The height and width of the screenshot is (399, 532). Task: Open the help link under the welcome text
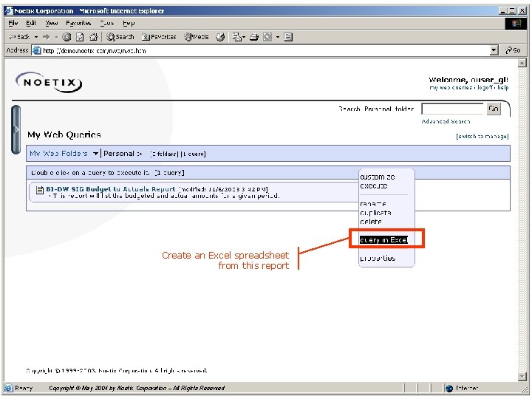click(x=503, y=87)
